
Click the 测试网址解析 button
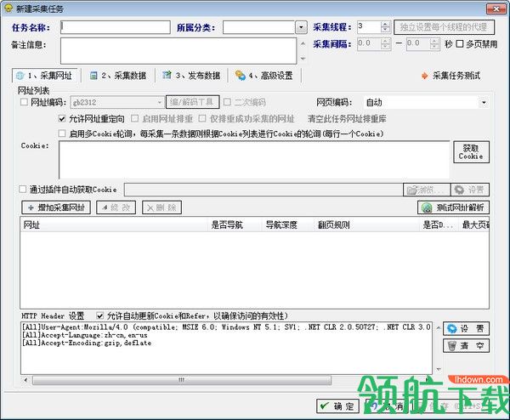[453, 207]
